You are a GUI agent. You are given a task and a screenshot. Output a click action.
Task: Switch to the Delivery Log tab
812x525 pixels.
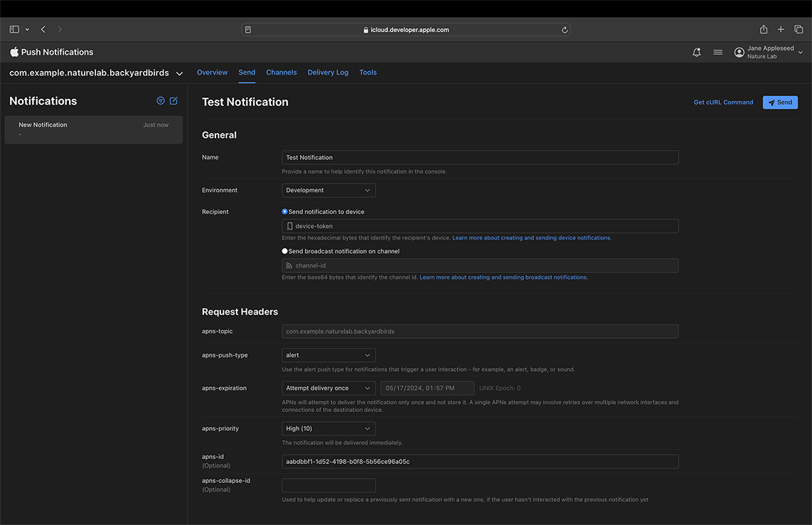point(328,73)
